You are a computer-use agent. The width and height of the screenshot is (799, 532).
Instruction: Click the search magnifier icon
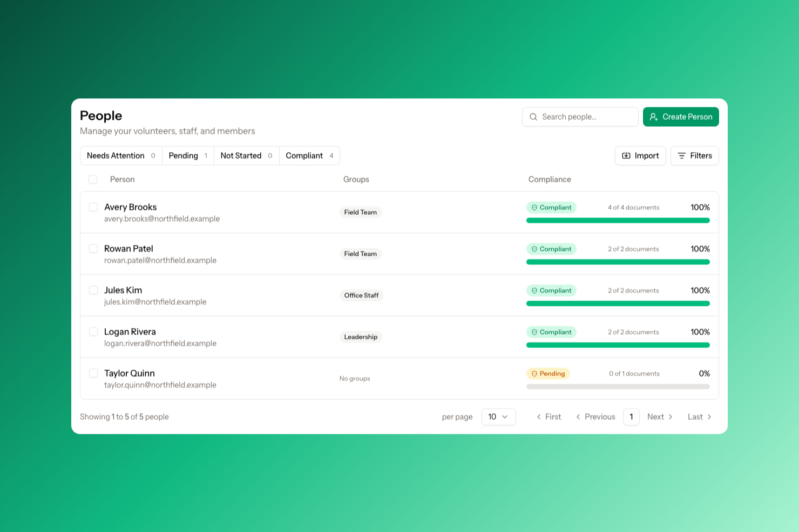[533, 117]
